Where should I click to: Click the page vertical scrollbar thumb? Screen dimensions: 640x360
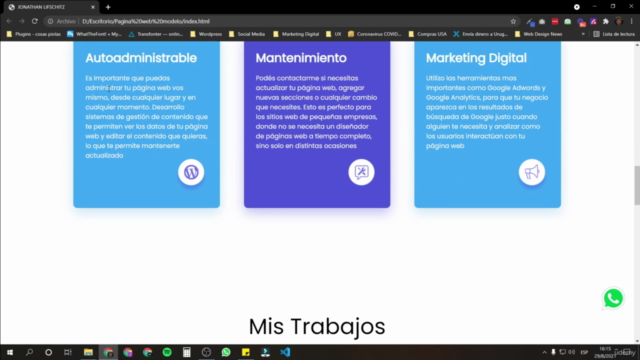click(637, 186)
